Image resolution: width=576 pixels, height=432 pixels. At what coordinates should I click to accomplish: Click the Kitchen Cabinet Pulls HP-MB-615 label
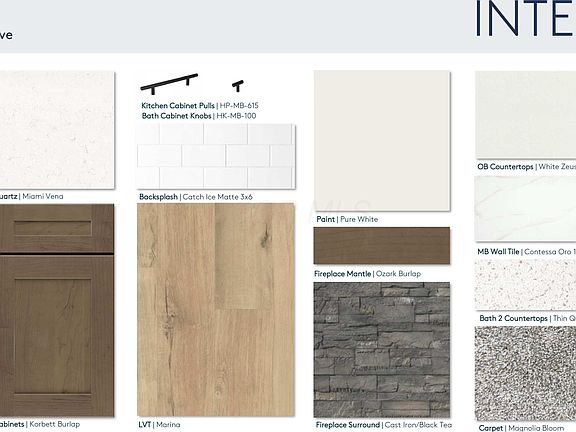(200, 106)
